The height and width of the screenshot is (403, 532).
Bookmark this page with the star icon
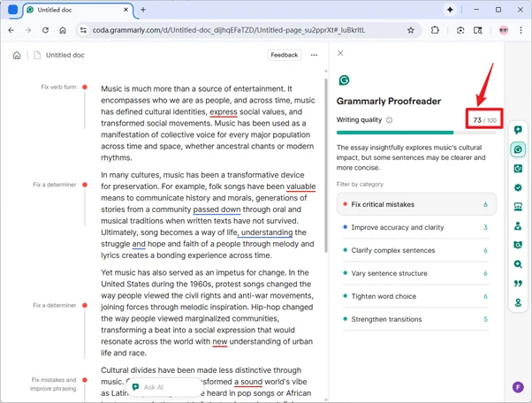tap(411, 30)
